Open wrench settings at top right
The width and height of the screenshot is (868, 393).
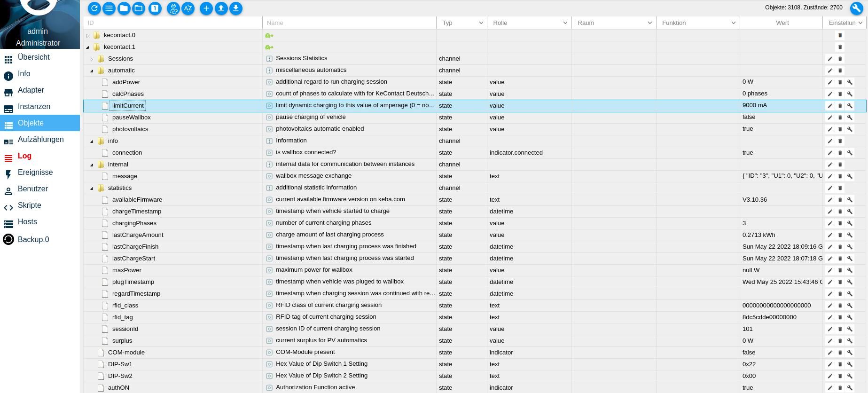(856, 8)
